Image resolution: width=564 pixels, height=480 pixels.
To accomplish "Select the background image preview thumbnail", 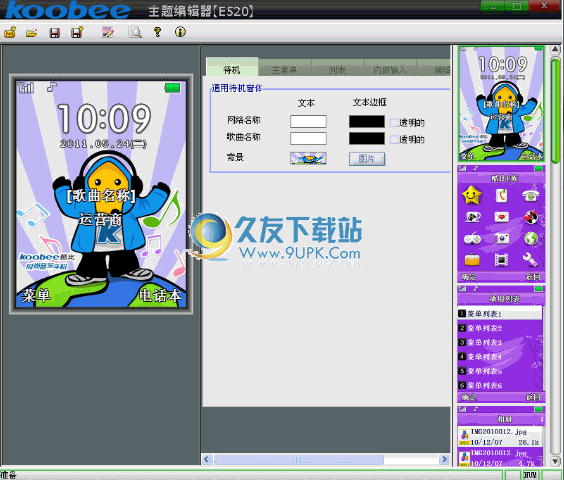I will (308, 158).
